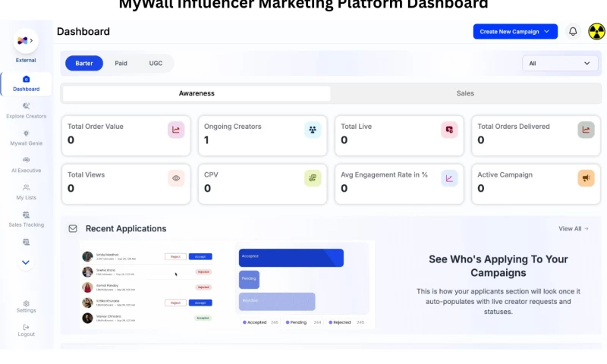Click the Total Order Value label
This screenshot has height=364, width=607.
coord(96,127)
